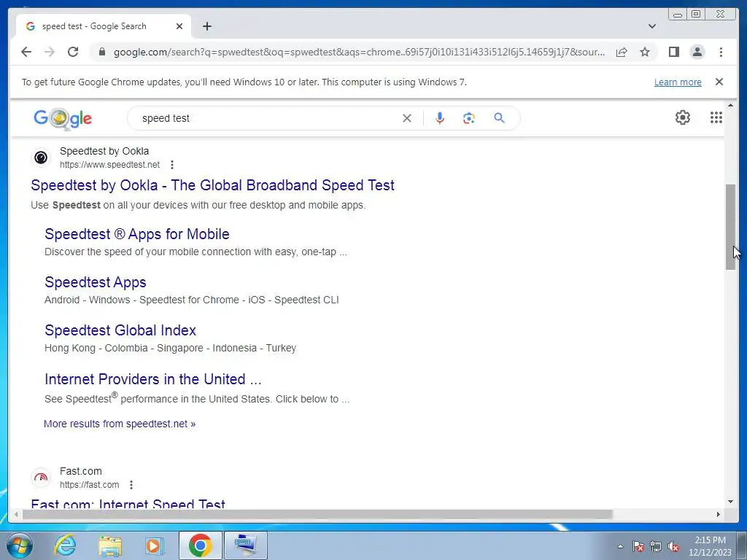The image size is (747, 560).
Task: Open the Speedtest Apps link
Action: tap(96, 282)
